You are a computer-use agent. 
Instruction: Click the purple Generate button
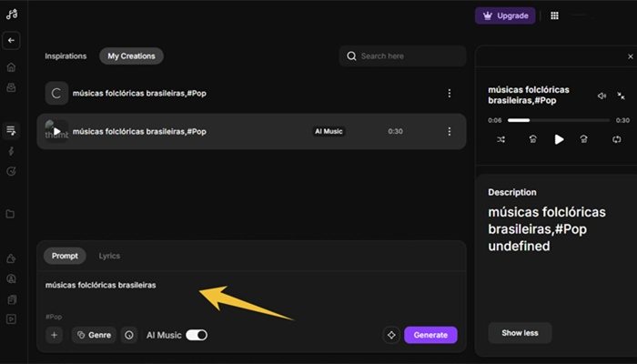[430, 335]
